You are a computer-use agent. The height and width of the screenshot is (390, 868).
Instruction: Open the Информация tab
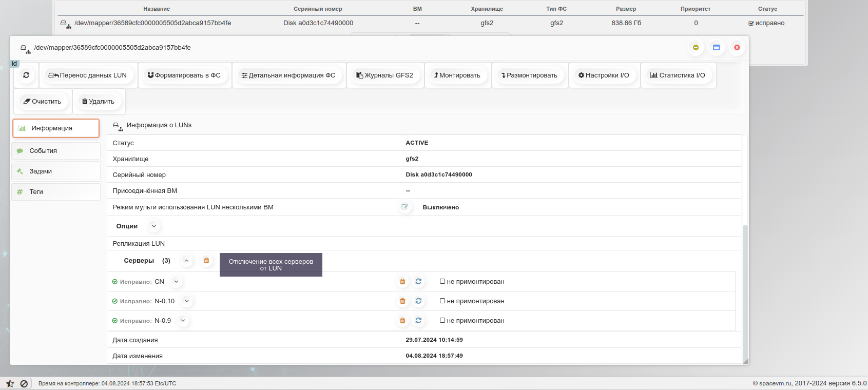(56, 128)
